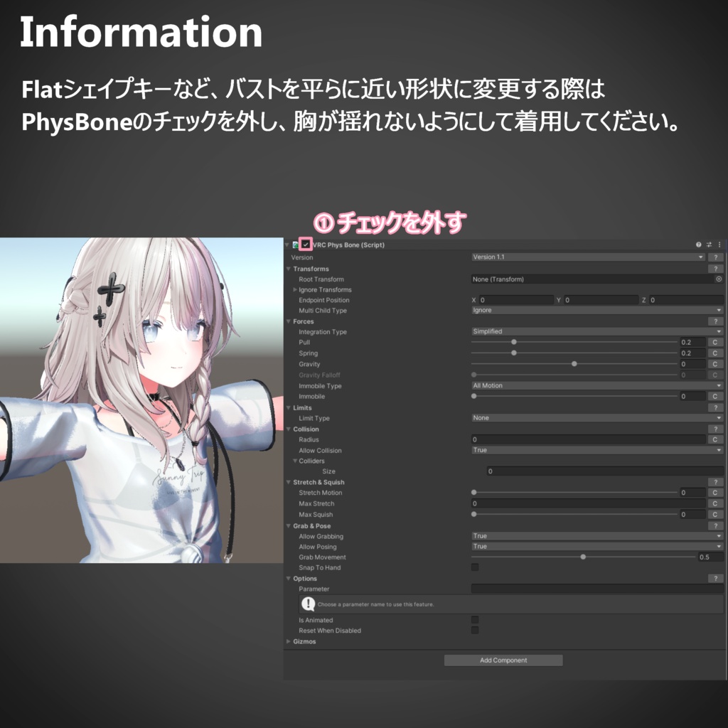Adjust the Grab Movement slider

583,557
